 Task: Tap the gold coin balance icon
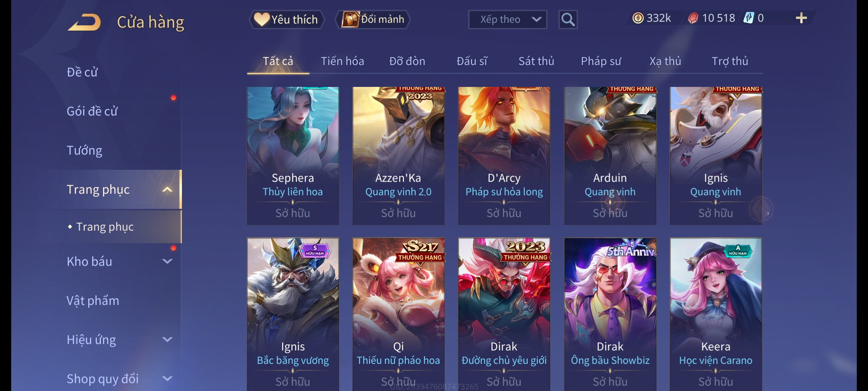point(638,18)
